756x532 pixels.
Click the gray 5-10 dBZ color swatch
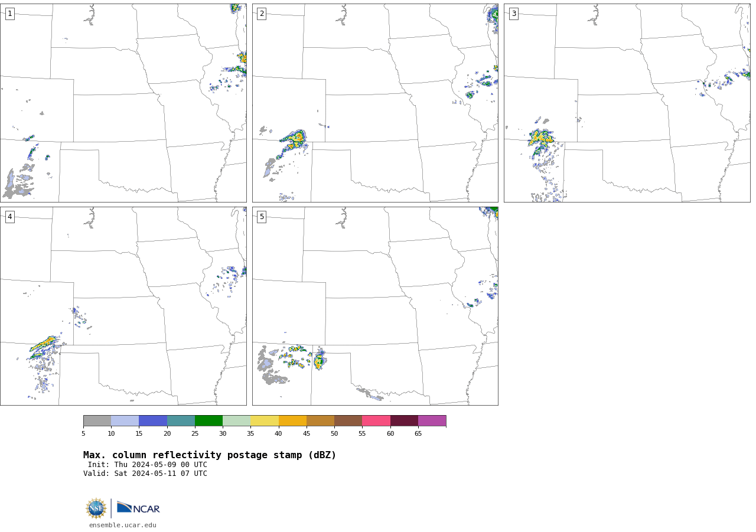pyautogui.click(x=97, y=420)
